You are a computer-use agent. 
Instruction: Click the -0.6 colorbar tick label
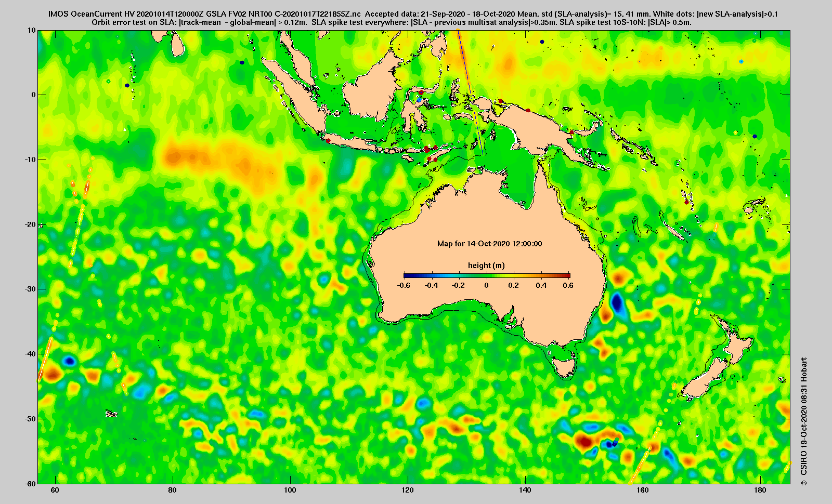(x=403, y=285)
